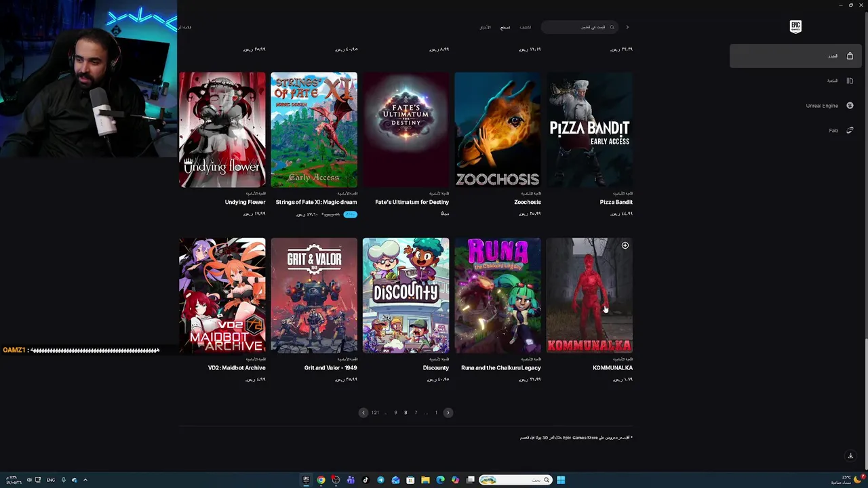Click the 'Runa and the Chaikuru Legacy' title
This screenshot has height=488, width=868.
(501, 368)
